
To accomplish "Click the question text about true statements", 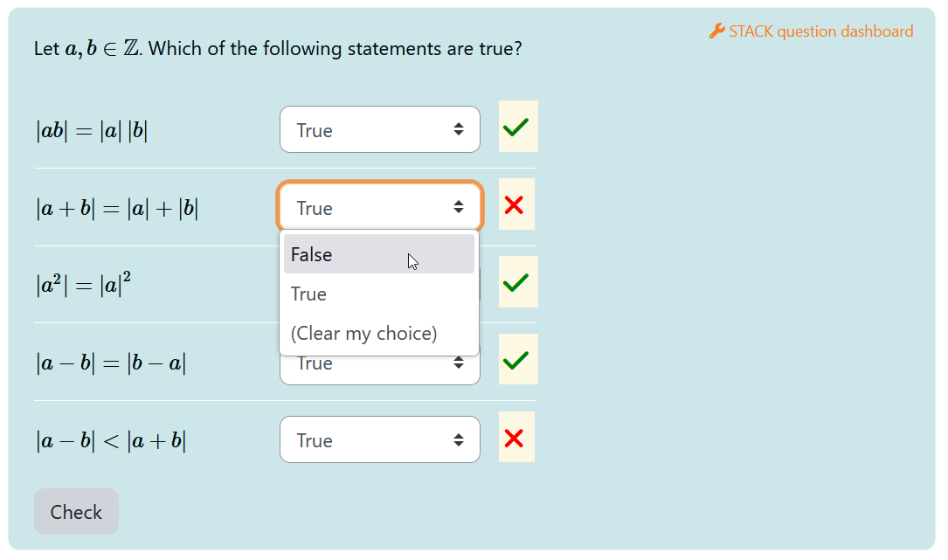I will (x=278, y=49).
